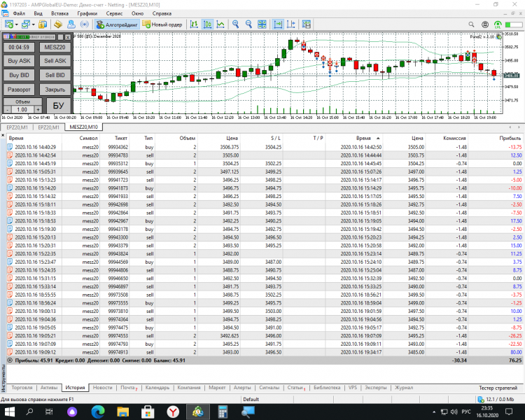Open the Navigator toolbar icon
This screenshot has width=525, height=420.
point(71,24)
